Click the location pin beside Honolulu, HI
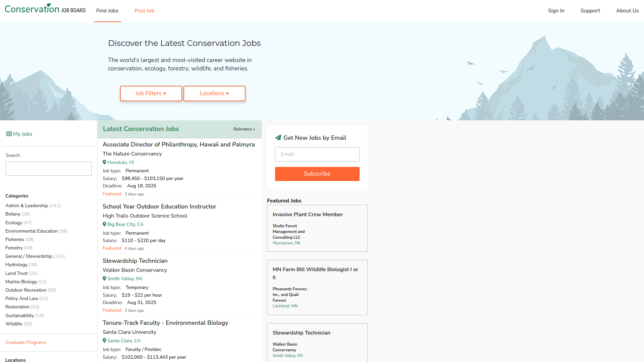Viewport: 644px width, 362px height. pyautogui.click(x=104, y=162)
